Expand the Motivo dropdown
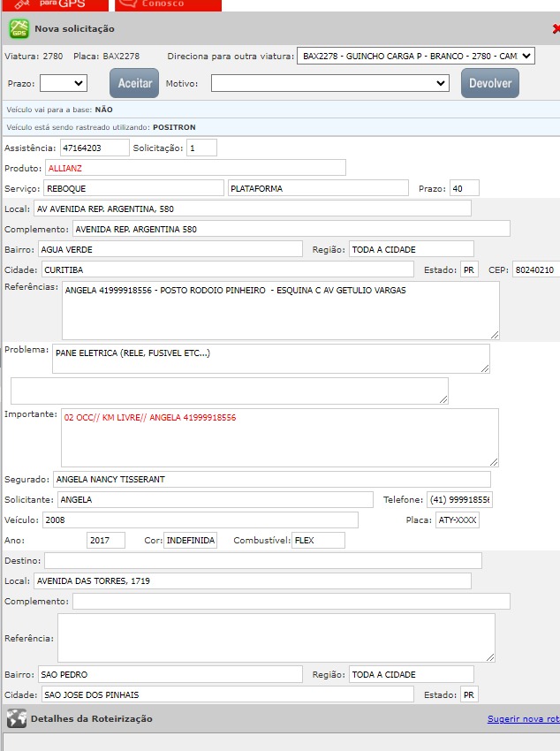The image size is (560, 751). (x=330, y=83)
